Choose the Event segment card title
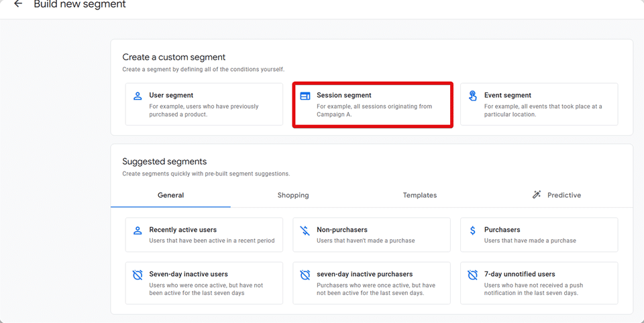 pos(508,95)
